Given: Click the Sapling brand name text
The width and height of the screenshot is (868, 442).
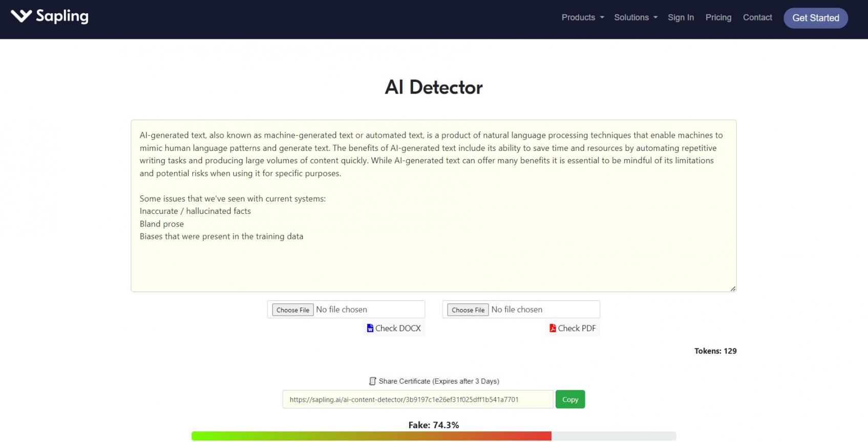Looking at the screenshot, I should (62, 16).
